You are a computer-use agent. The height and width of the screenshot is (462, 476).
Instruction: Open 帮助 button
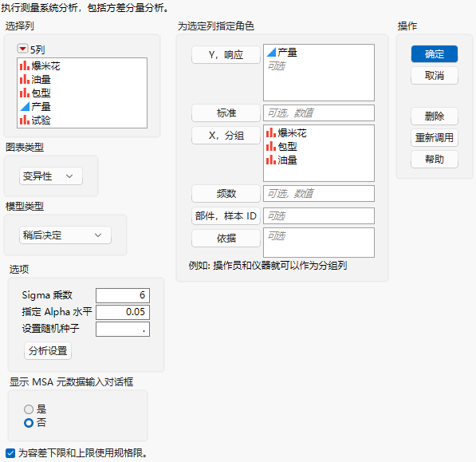point(435,159)
